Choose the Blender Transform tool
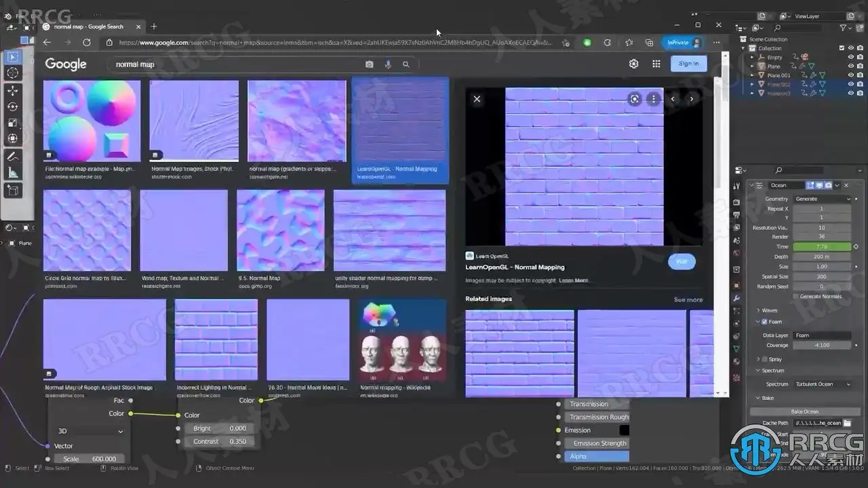The height and width of the screenshot is (488, 868). 12,139
